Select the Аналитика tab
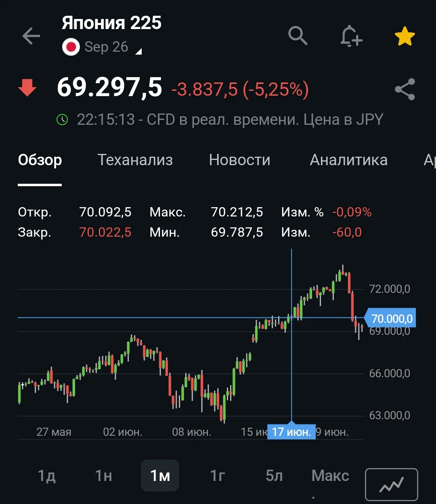Screen dimensions: 436x504 click(x=349, y=160)
